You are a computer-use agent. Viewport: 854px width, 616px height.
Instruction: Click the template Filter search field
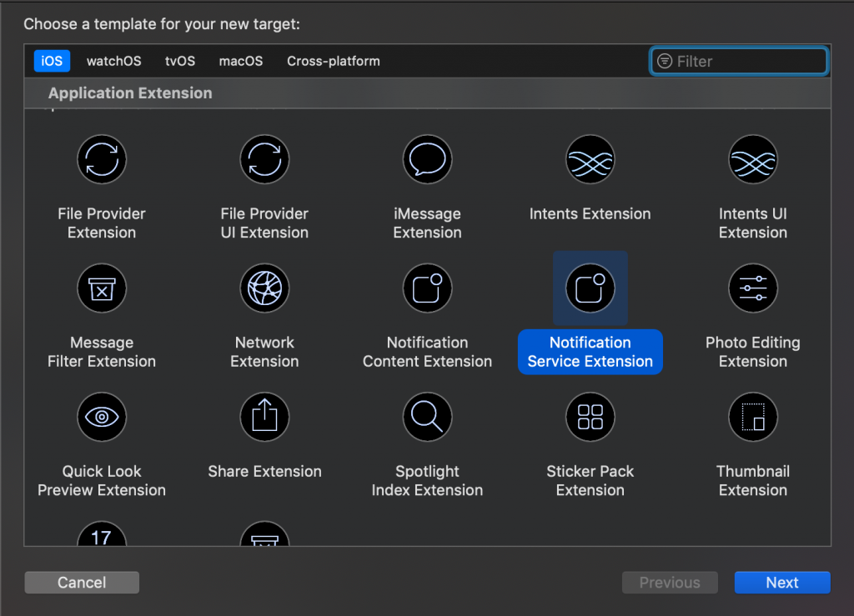[737, 61]
